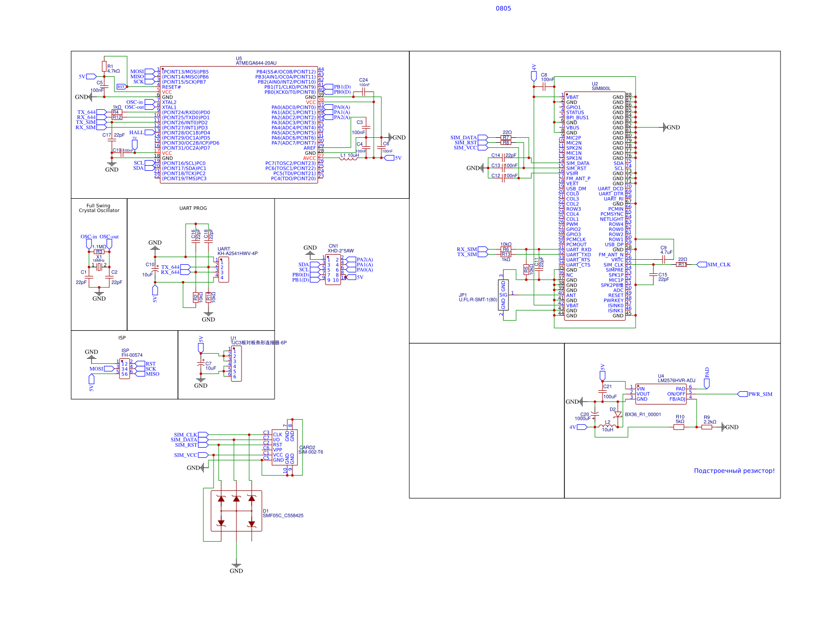Click the L2 10uH inductor symbol
840x620 pixels.
click(x=608, y=426)
